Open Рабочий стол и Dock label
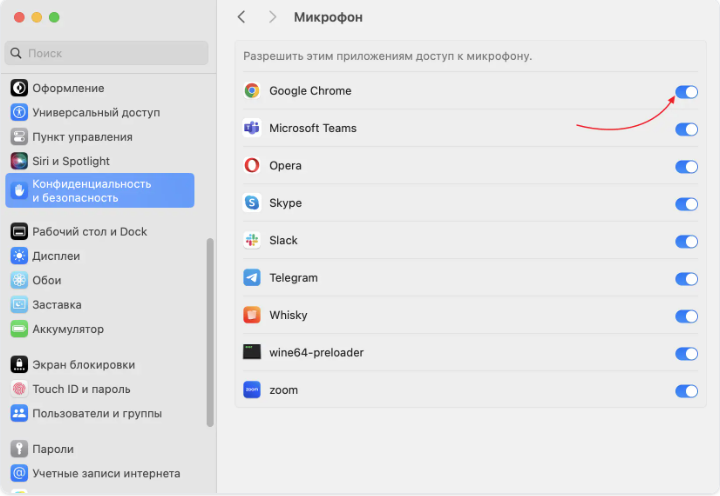The width and height of the screenshot is (720, 496). tap(90, 231)
